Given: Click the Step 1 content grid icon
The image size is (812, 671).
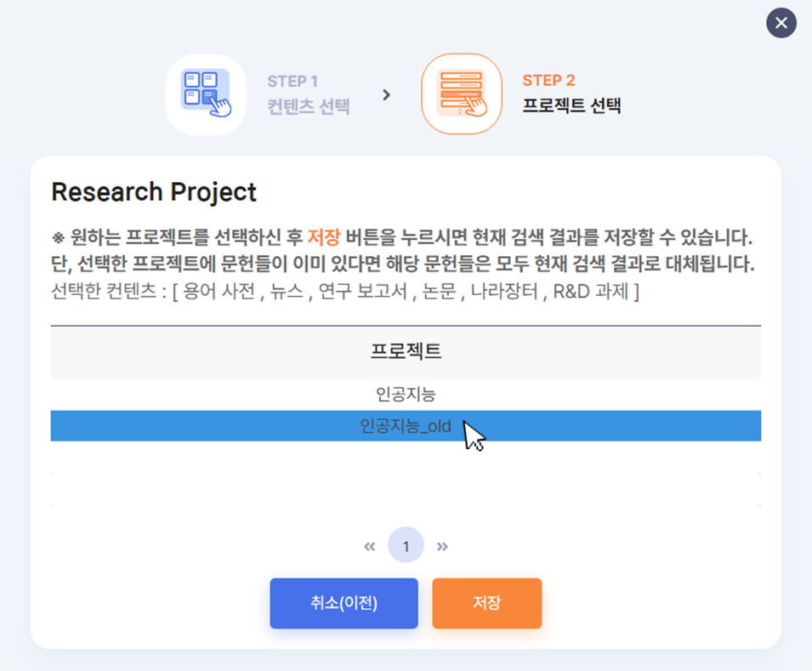Looking at the screenshot, I should click(x=206, y=94).
